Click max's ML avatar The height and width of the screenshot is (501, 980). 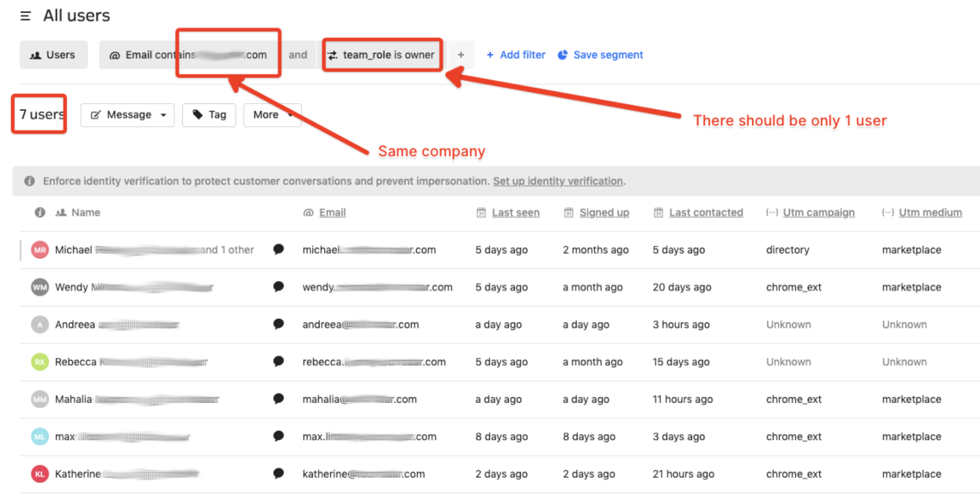[40, 437]
